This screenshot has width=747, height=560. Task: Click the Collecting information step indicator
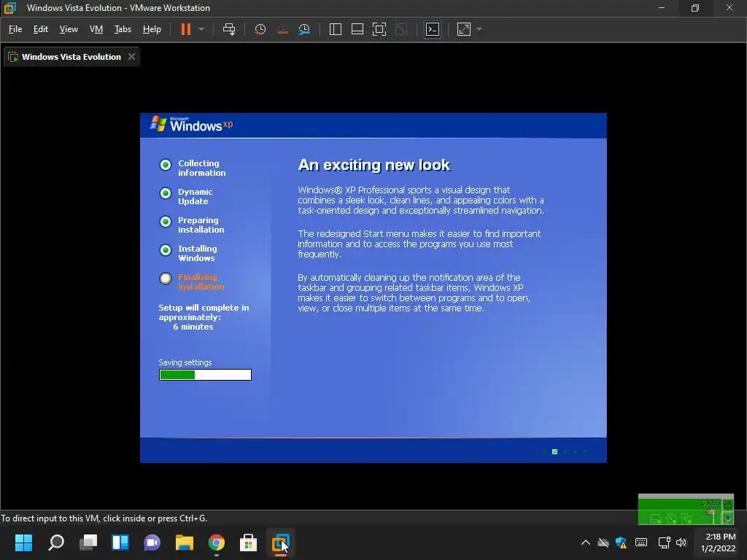166,165
